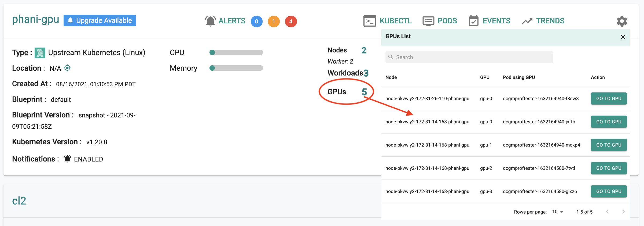Select pod dcgmproftester-1632164940-f8sw8 text
Viewport: 644px width, 226px height.
541,99
